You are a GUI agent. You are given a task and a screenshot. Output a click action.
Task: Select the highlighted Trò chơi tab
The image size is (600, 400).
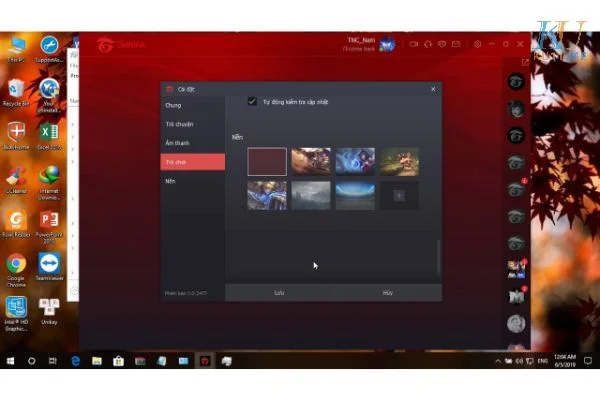192,162
